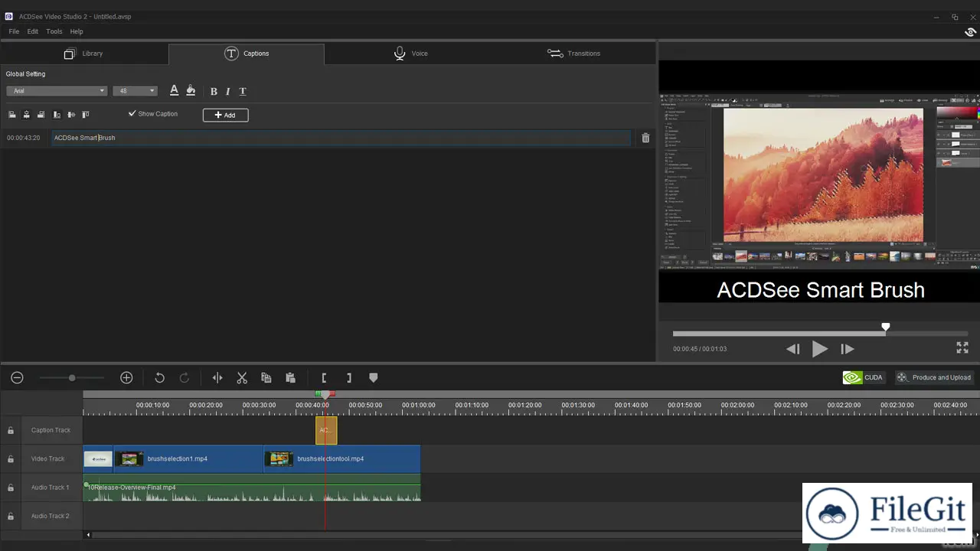Select the caption clip on Caption Track
Viewport: 980px width, 551px height.
(326, 430)
